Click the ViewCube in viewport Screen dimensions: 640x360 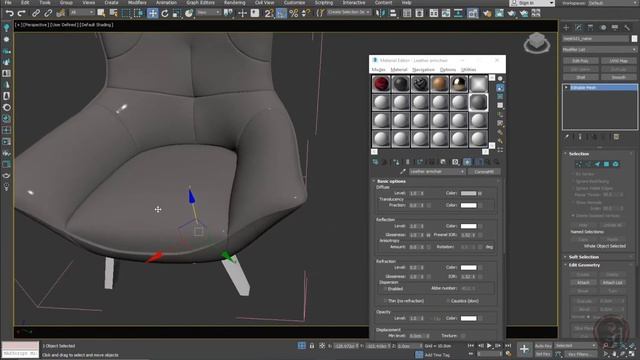click(536, 43)
